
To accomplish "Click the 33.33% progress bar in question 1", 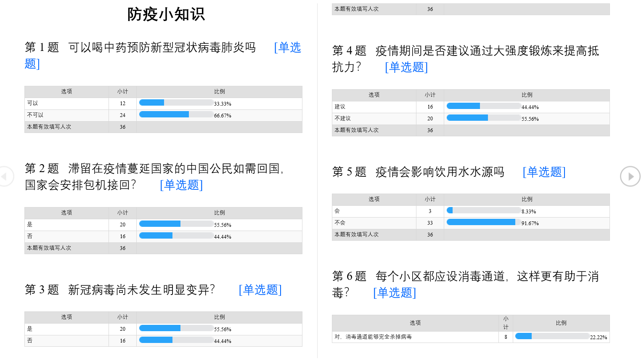I will tap(176, 103).
